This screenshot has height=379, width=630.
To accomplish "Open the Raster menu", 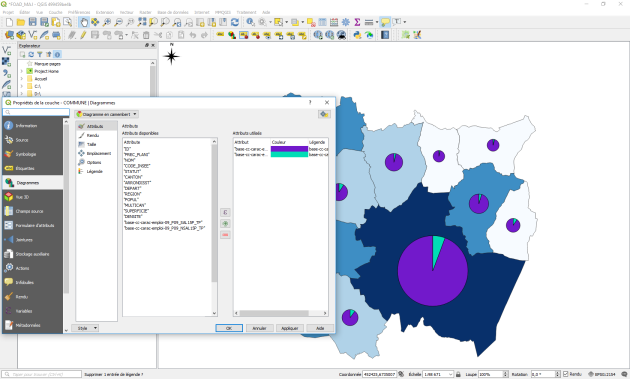I will coord(145,12).
